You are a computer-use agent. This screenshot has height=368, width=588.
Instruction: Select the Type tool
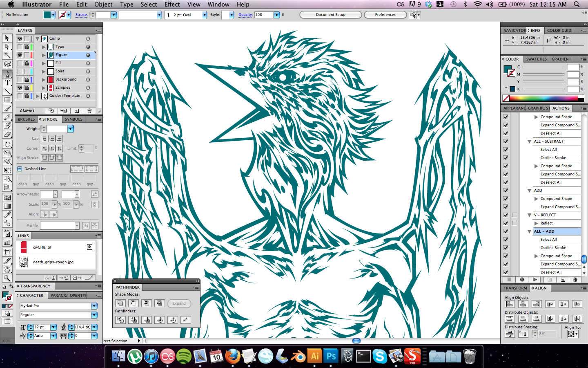pos(7,83)
